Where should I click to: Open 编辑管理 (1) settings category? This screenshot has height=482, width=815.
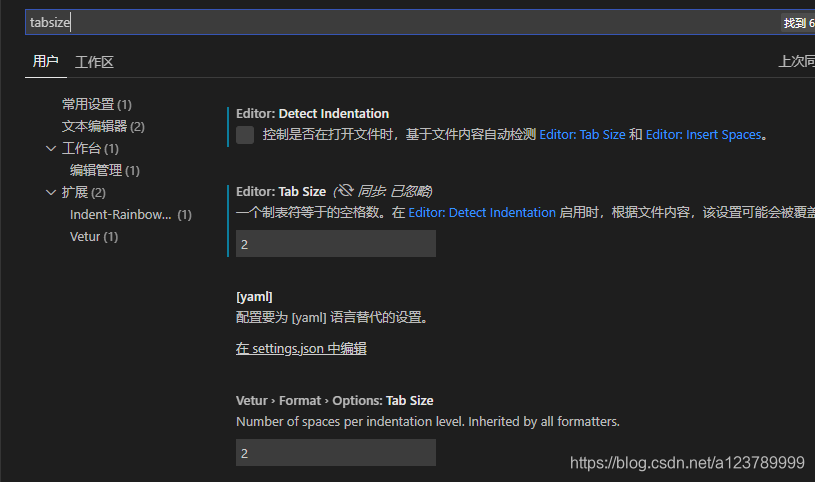[x=105, y=171]
